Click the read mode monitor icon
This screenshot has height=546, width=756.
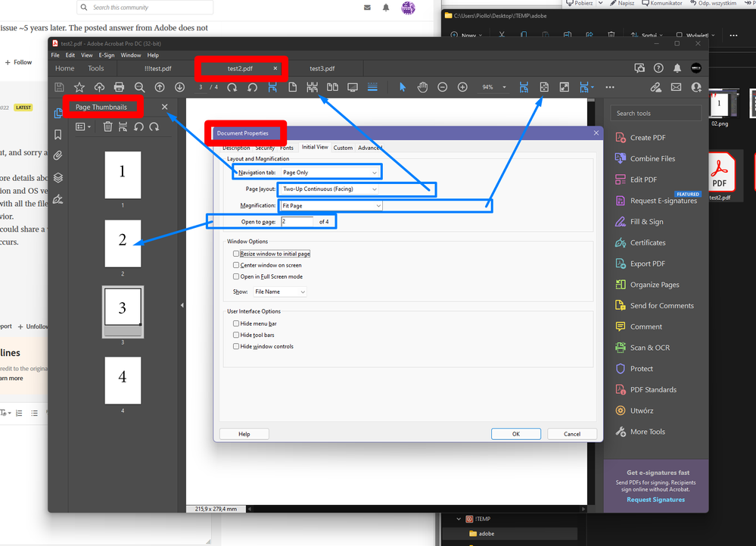point(353,87)
